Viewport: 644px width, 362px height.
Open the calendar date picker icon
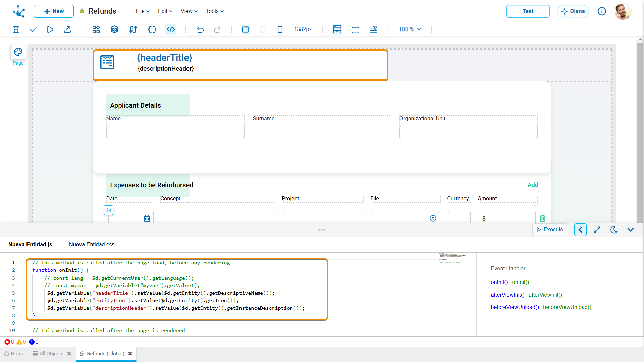coord(147,218)
